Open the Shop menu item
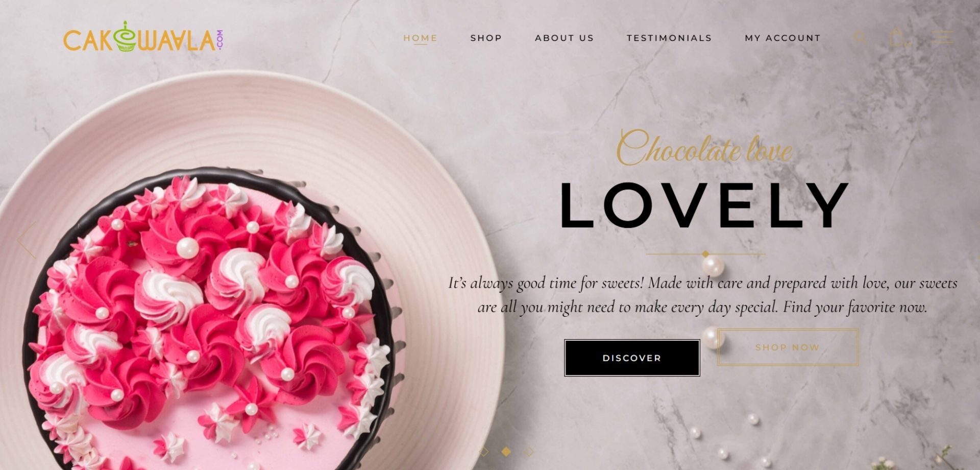Viewport: 980px width, 470px height. click(486, 38)
